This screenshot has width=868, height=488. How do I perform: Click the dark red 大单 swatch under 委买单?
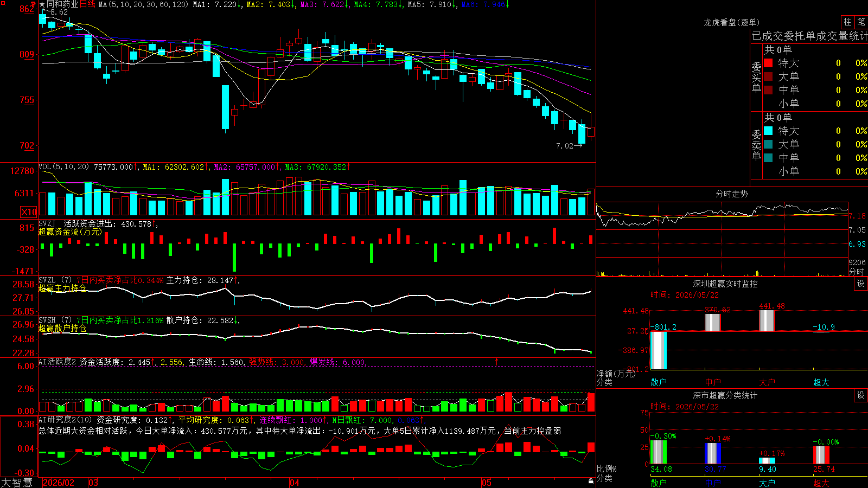click(x=768, y=76)
